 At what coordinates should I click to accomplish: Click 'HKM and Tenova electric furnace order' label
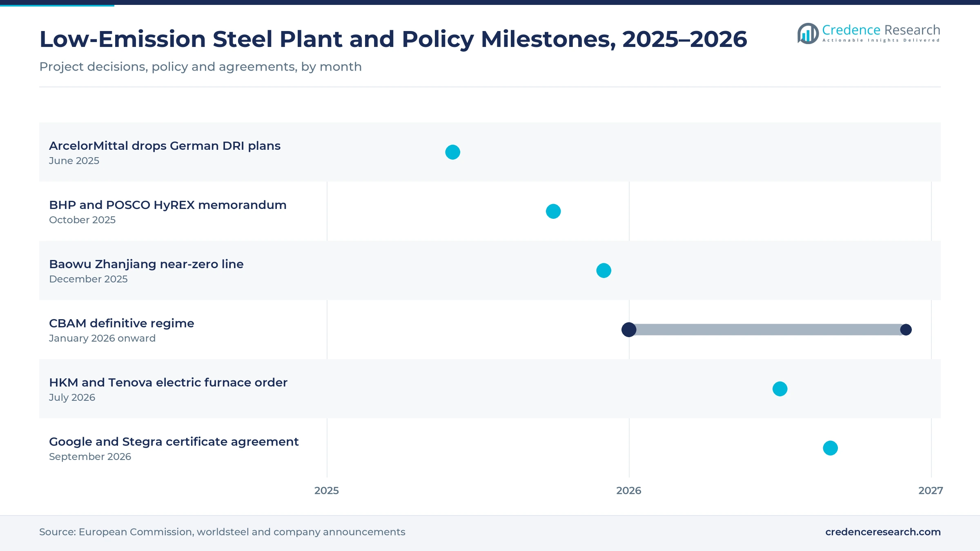pos(168,382)
